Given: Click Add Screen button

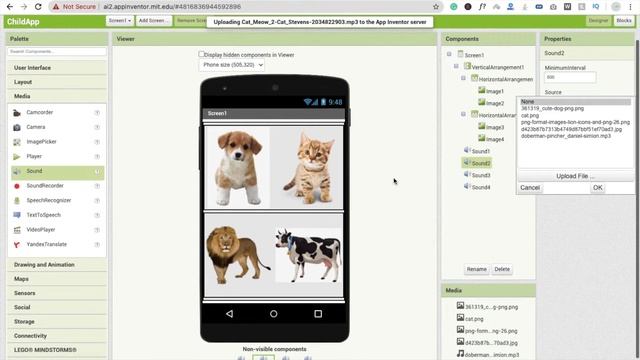Looking at the screenshot, I should [153, 20].
